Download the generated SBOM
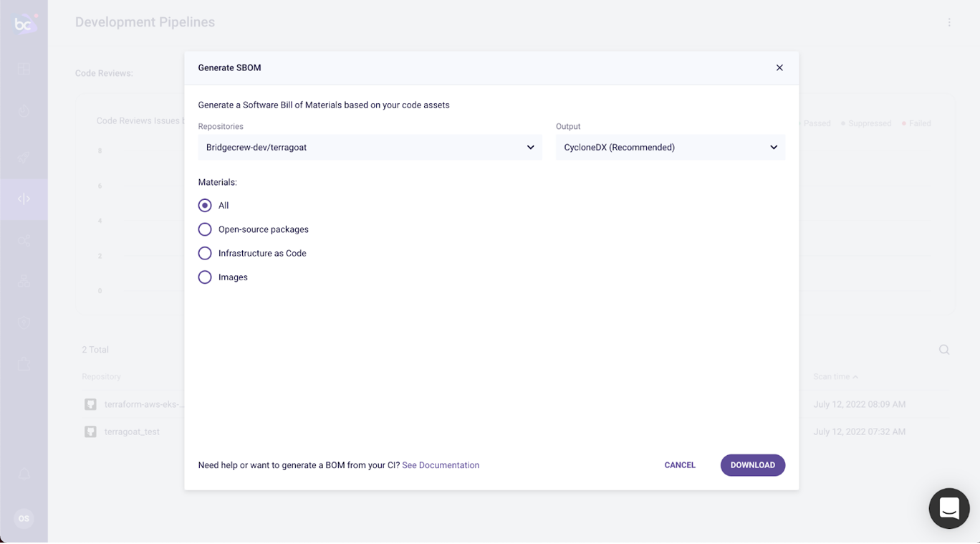Image resolution: width=980 pixels, height=544 pixels. point(753,465)
